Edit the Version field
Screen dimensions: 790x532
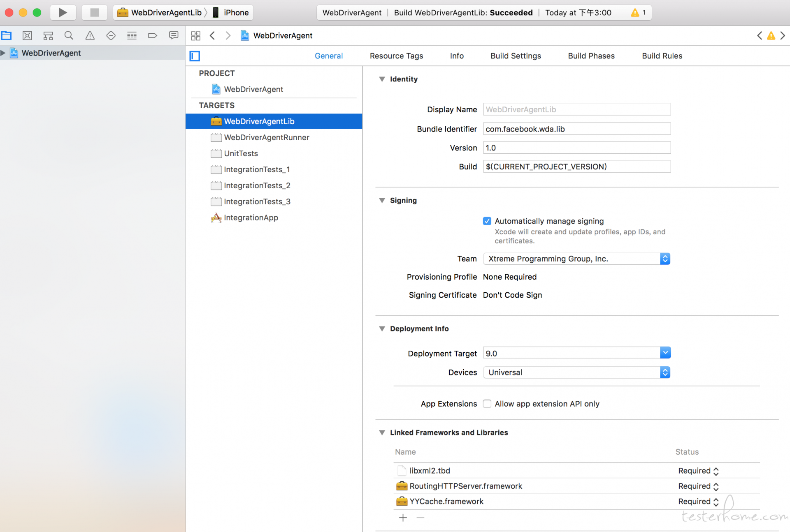pyautogui.click(x=577, y=148)
